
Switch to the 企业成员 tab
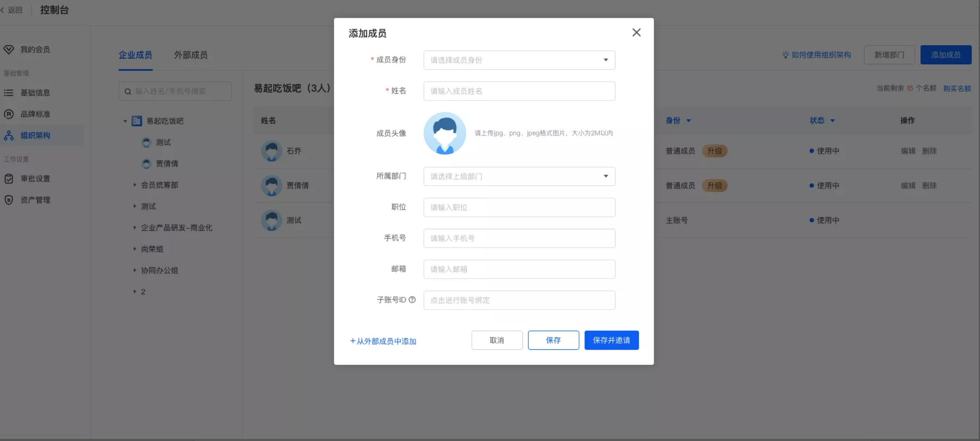(135, 55)
